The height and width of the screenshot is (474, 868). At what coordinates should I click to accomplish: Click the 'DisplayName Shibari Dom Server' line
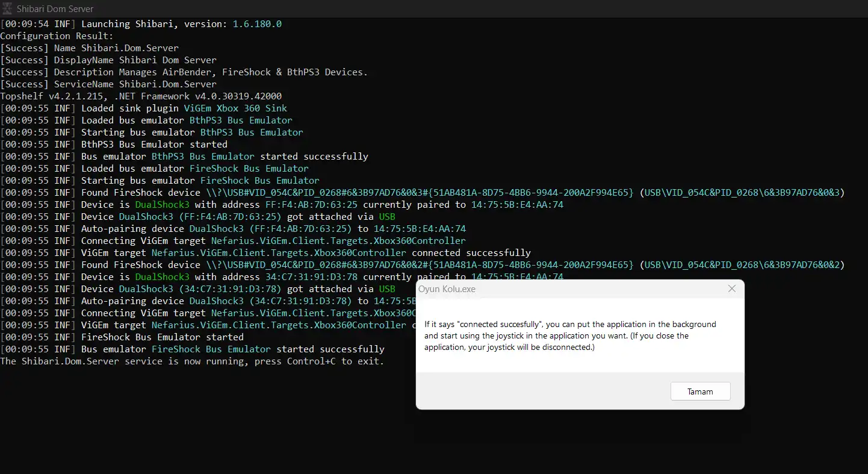[108, 60]
